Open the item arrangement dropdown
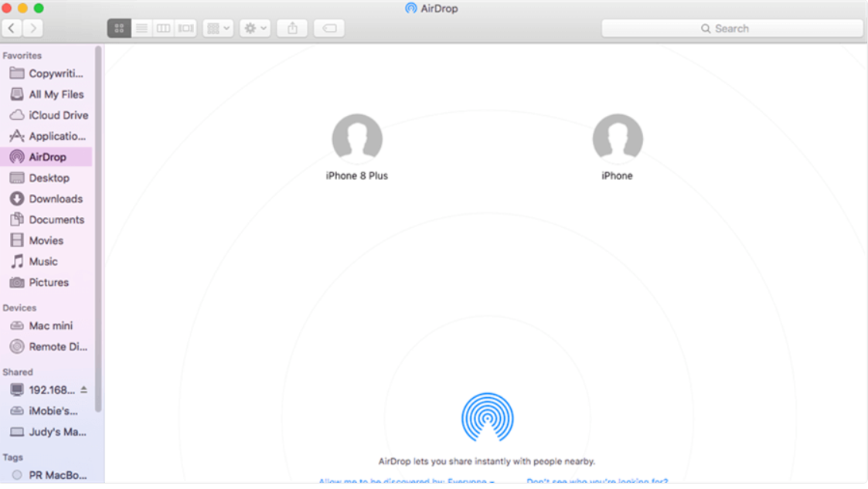This screenshot has height=489, width=868. [219, 28]
